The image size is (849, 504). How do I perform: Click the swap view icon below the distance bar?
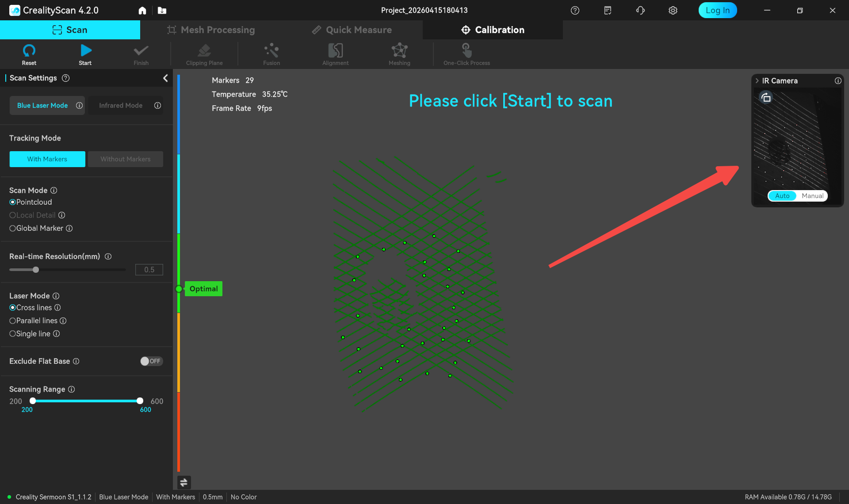pyautogui.click(x=184, y=482)
